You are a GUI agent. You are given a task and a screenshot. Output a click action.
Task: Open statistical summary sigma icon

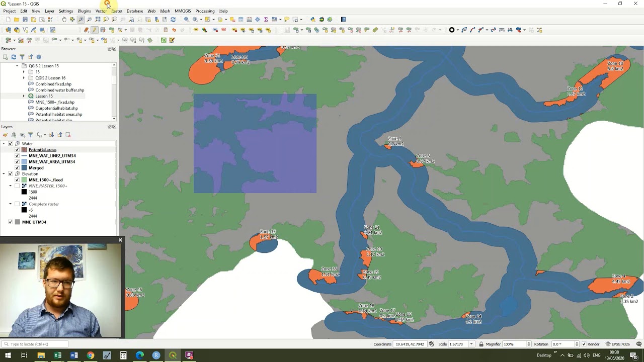266,20
